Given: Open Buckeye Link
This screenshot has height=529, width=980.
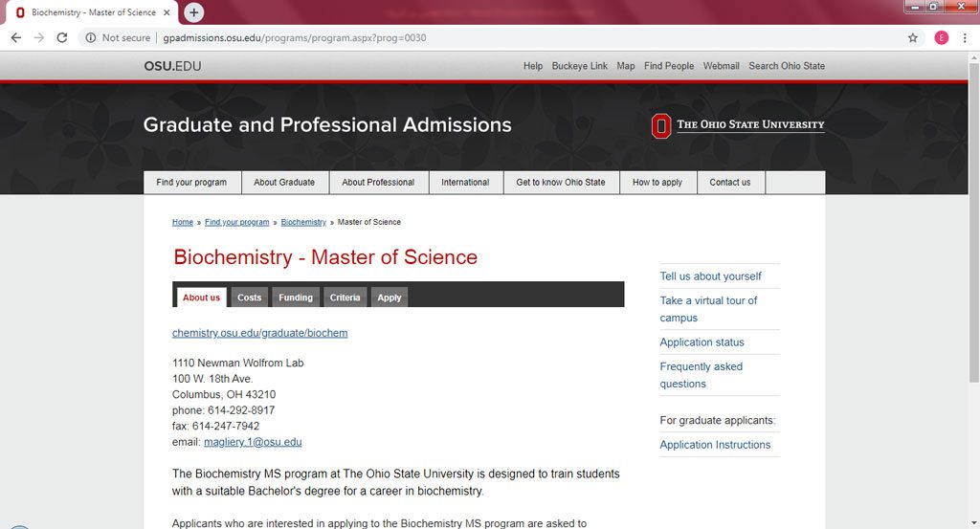Looking at the screenshot, I should point(579,66).
